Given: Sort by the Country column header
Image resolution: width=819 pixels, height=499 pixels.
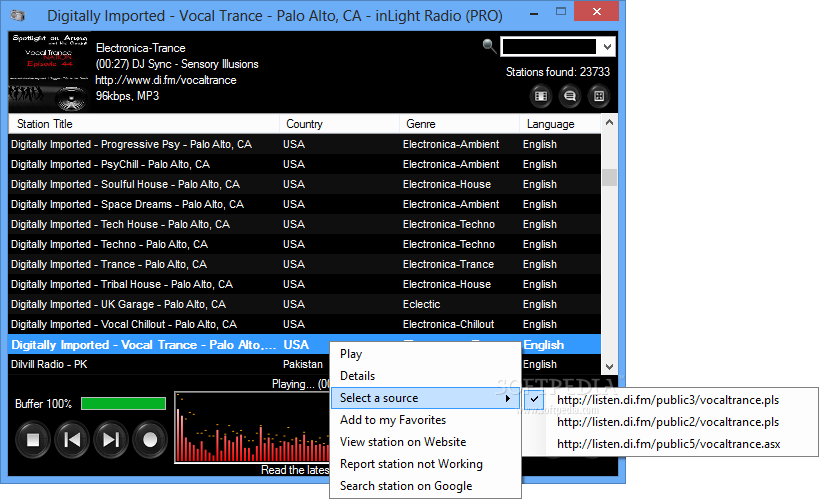Looking at the screenshot, I should point(340,124).
